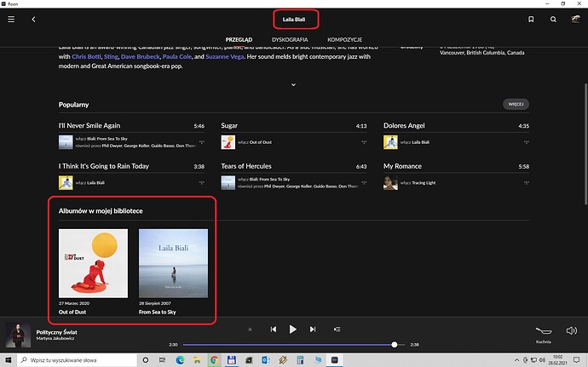Play I Think It's Going to Rain Today
This screenshot has height=367, width=588.
tap(103, 166)
